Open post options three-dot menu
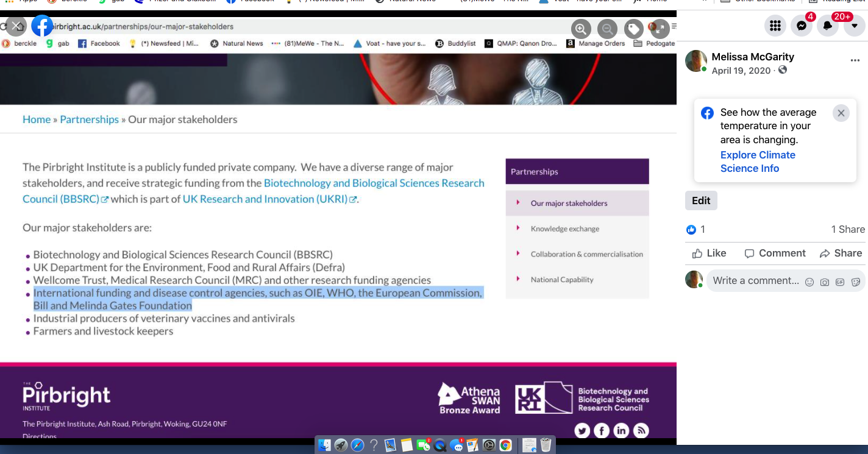868x454 pixels. coord(855,61)
